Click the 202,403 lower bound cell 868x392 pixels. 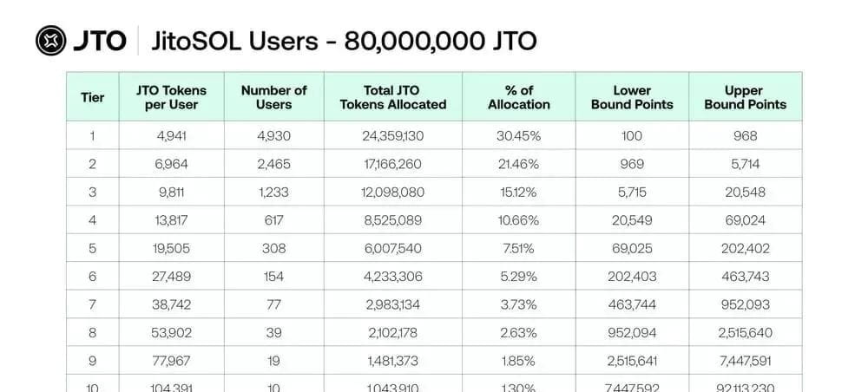click(x=632, y=277)
